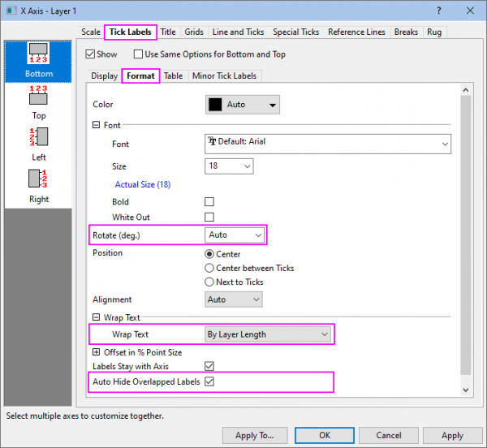Screen dimensions: 487x448
Task: Uncheck the Show checkbox
Action: click(x=90, y=54)
